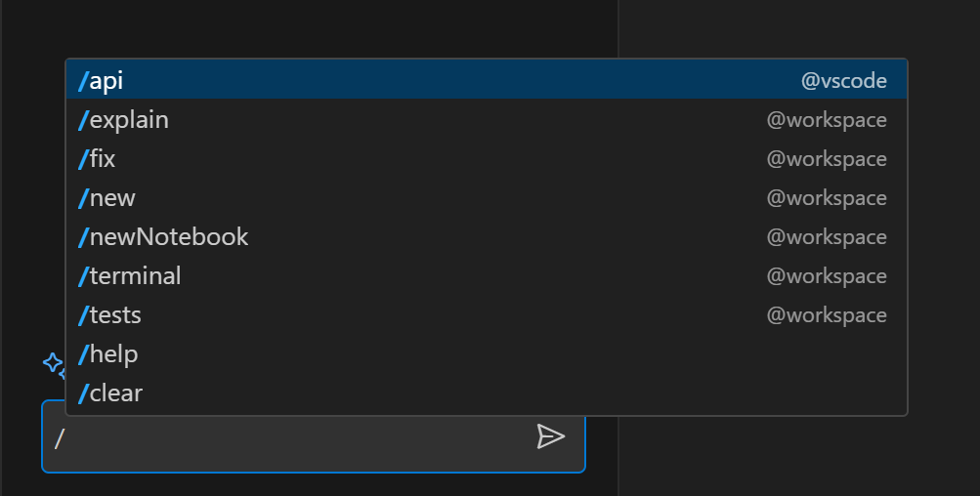Click the @vscode agent label
Viewport: 980px width, 496px height.
[x=844, y=81]
